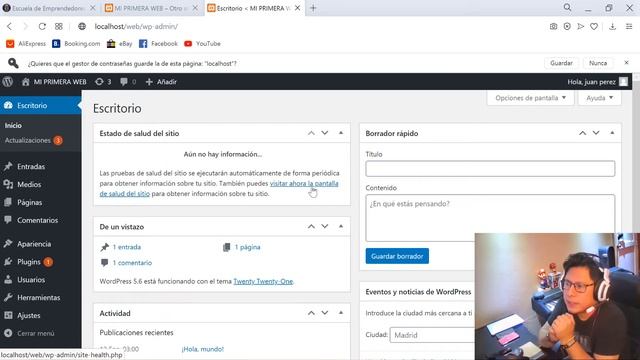
Task: Click Guardar in password prompt
Action: (561, 63)
